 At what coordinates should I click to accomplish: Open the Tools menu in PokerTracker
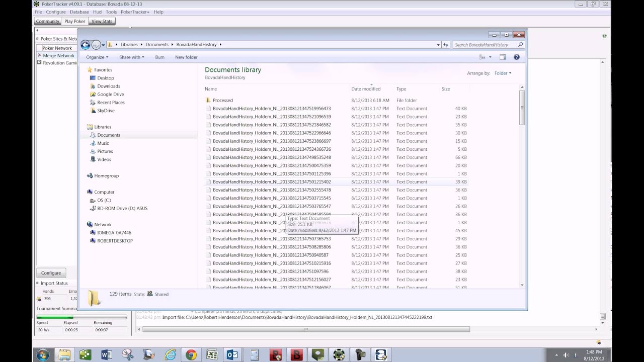coord(111,12)
